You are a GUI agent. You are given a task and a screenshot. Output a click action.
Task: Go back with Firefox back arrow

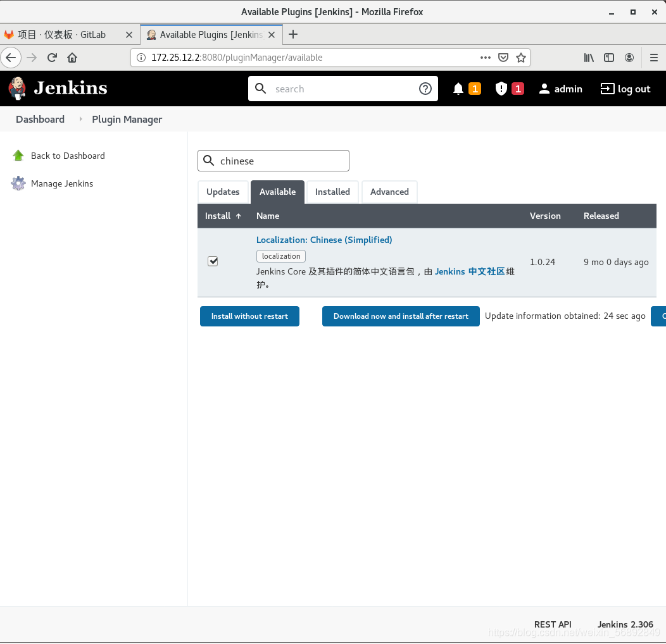(11, 58)
